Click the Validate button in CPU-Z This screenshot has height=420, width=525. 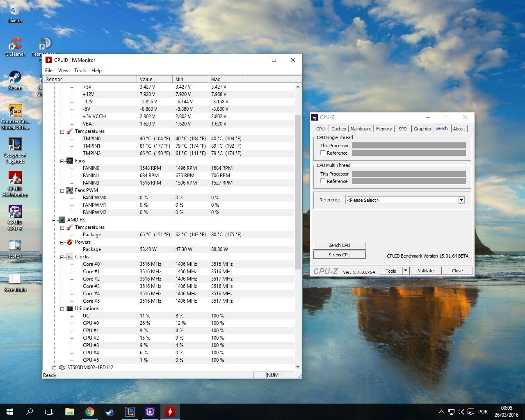coord(426,271)
